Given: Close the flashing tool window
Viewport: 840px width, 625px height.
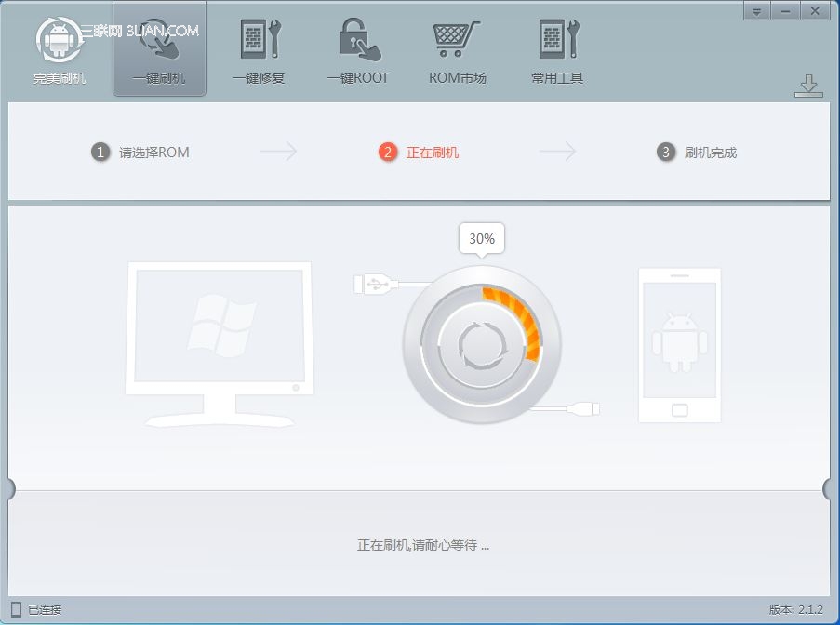Looking at the screenshot, I should tap(815, 11).
